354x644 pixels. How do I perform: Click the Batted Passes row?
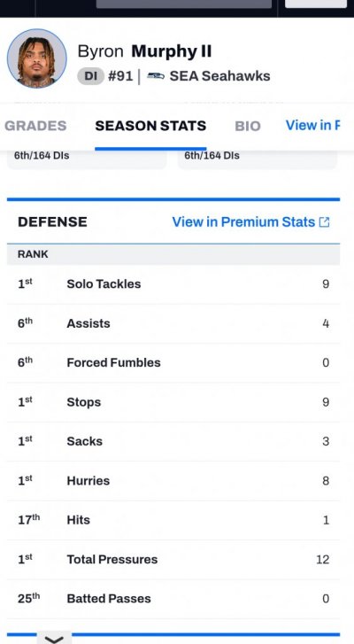pyautogui.click(x=173, y=599)
